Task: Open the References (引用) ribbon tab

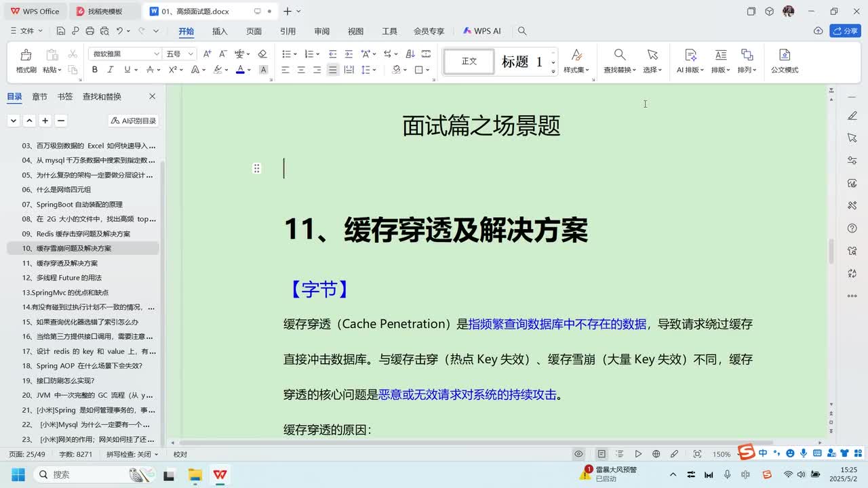Action: tap(288, 31)
